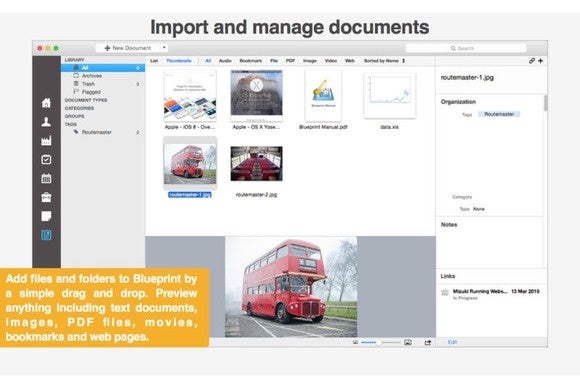The image size is (580, 388).
Task: Open the tasks checkmark icon in sidebar
Action: click(46, 159)
